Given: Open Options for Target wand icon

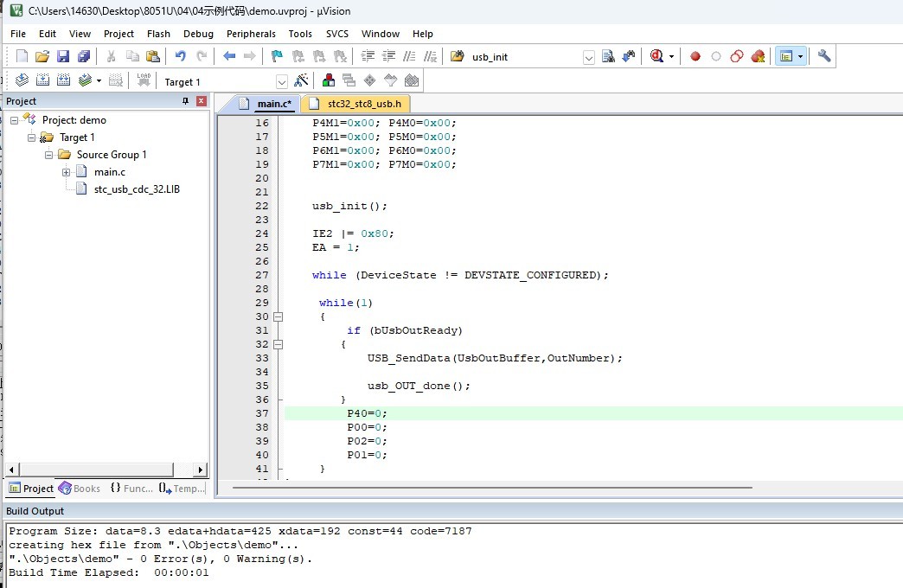Looking at the screenshot, I should (301, 80).
